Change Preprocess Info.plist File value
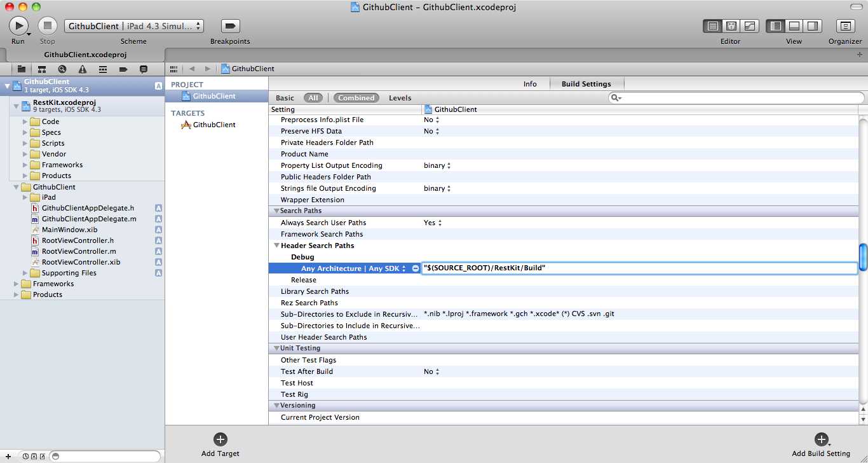Image resolution: width=868 pixels, height=463 pixels. point(431,120)
